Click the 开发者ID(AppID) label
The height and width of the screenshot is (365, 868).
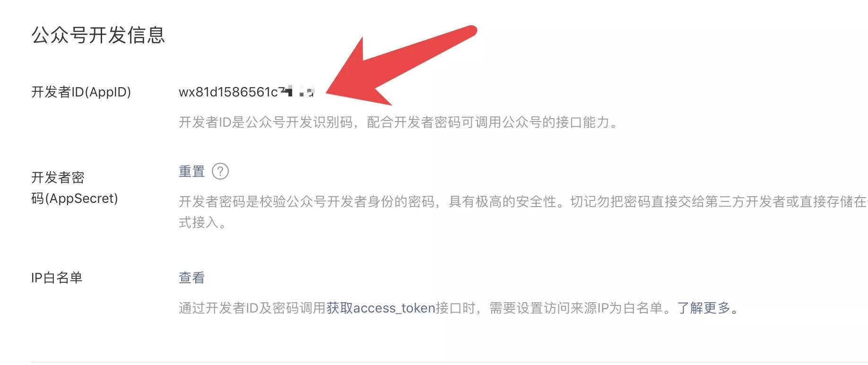(x=81, y=92)
